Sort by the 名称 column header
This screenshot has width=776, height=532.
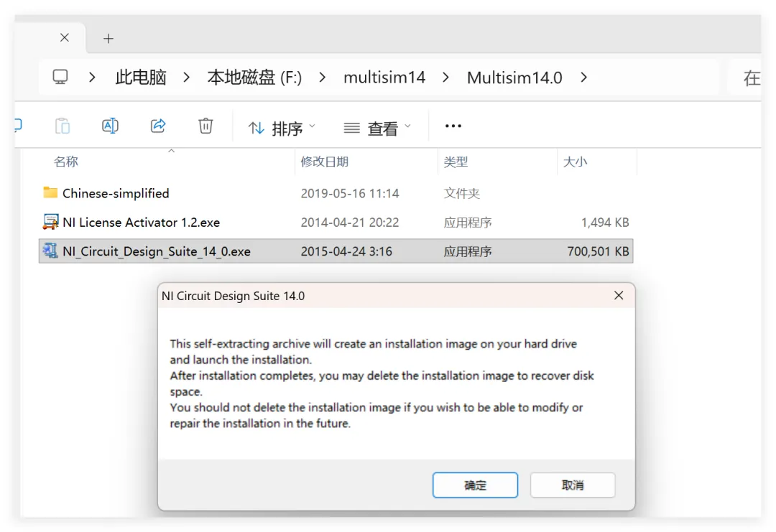tap(66, 162)
